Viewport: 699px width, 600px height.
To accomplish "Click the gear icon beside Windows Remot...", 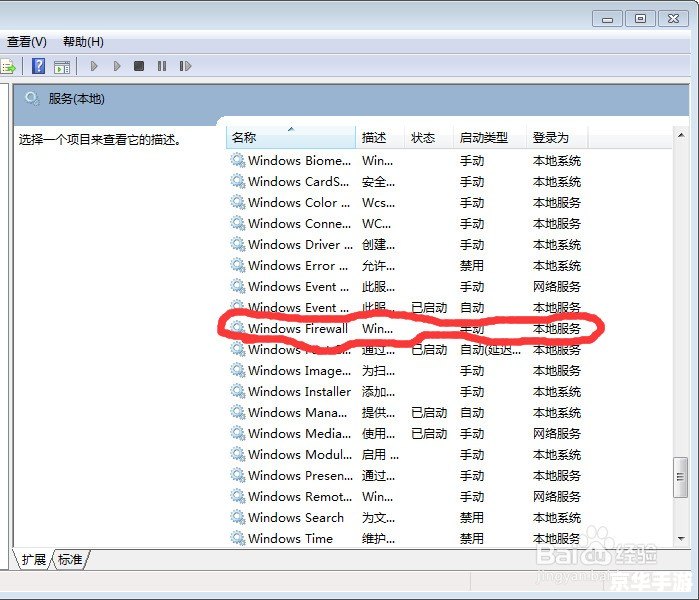I will pyautogui.click(x=238, y=496).
